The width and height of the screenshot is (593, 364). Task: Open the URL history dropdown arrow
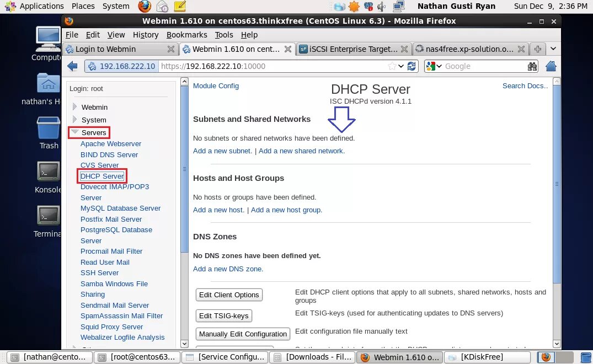point(401,66)
